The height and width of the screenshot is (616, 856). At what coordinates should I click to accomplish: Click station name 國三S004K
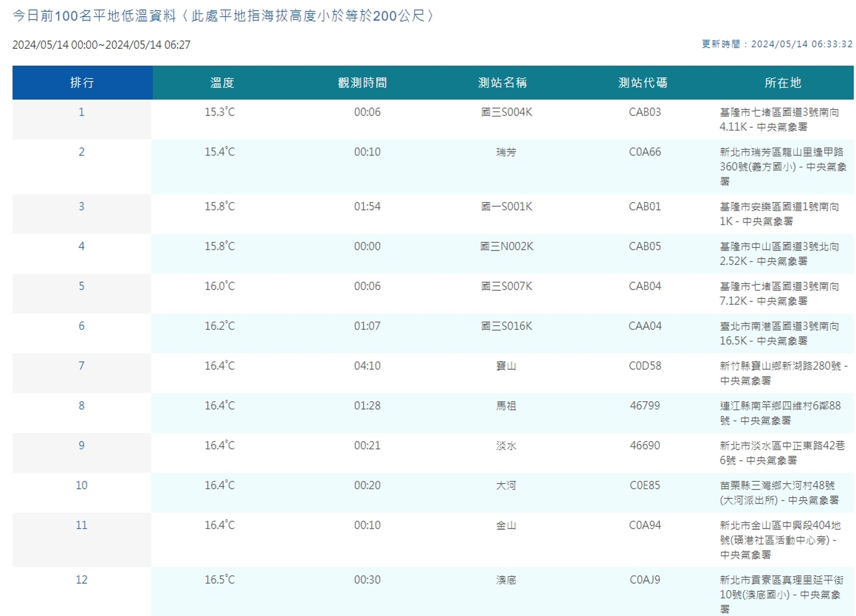point(506,112)
